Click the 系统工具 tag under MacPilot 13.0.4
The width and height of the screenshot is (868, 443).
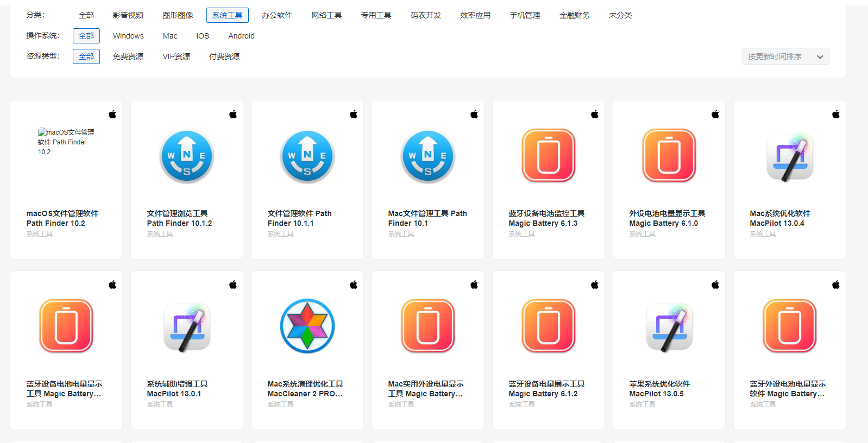click(763, 234)
